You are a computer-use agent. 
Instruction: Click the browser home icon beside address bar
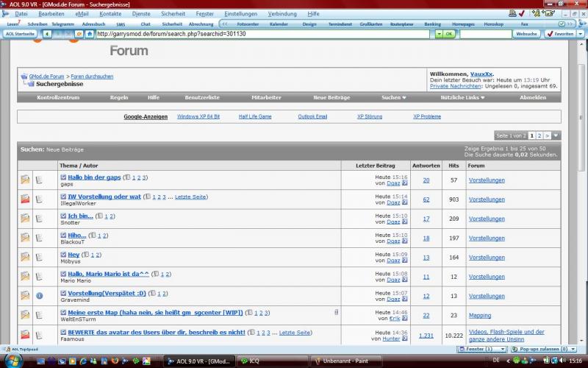click(90, 34)
